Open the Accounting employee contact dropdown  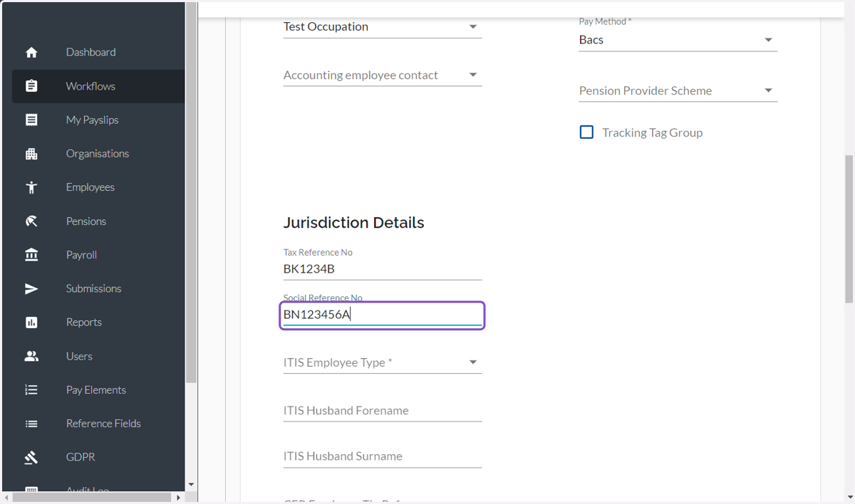[383, 75]
